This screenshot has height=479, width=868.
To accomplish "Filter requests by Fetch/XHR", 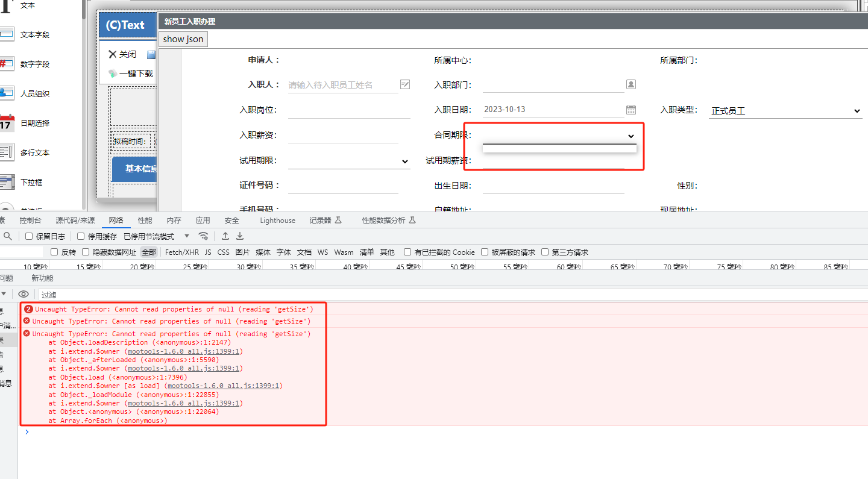I will [182, 252].
